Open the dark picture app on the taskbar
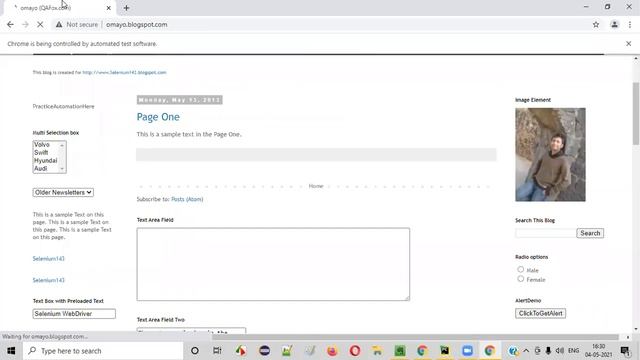Screen dimensions: 640x360 coord(444,351)
